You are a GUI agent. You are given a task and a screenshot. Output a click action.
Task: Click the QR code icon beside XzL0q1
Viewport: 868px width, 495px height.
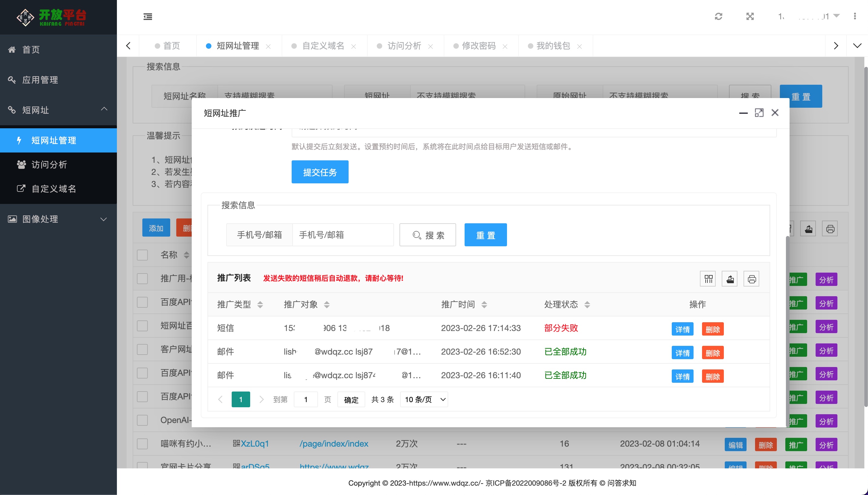tap(236, 443)
